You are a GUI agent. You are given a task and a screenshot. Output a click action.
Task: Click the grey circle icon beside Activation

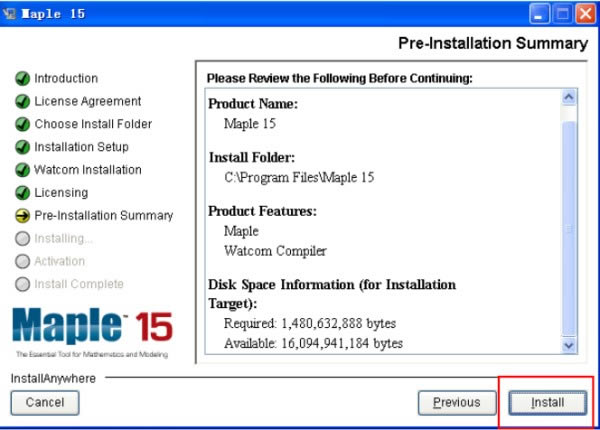23,261
